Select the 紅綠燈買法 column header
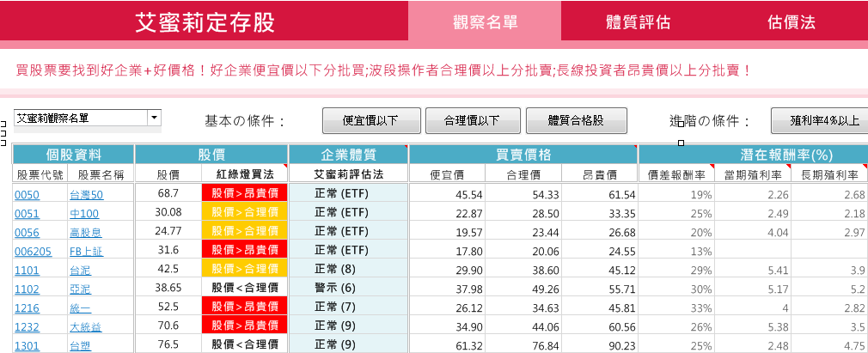 pyautogui.click(x=245, y=174)
